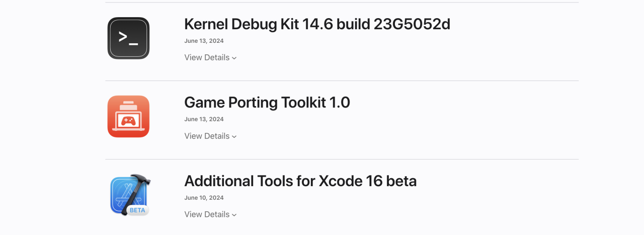Click the Kernel Debug Kit terminal icon
Viewport: 644px width, 235px height.
tap(128, 38)
